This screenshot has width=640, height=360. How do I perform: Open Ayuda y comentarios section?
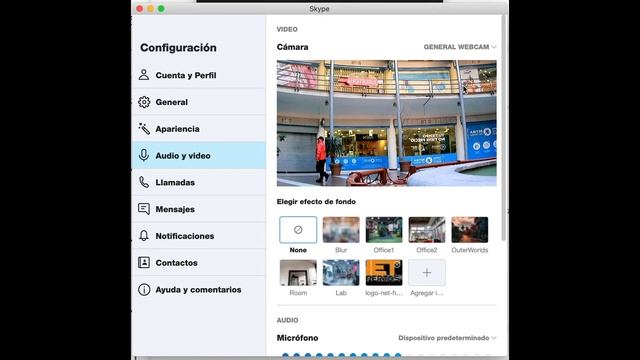point(199,289)
